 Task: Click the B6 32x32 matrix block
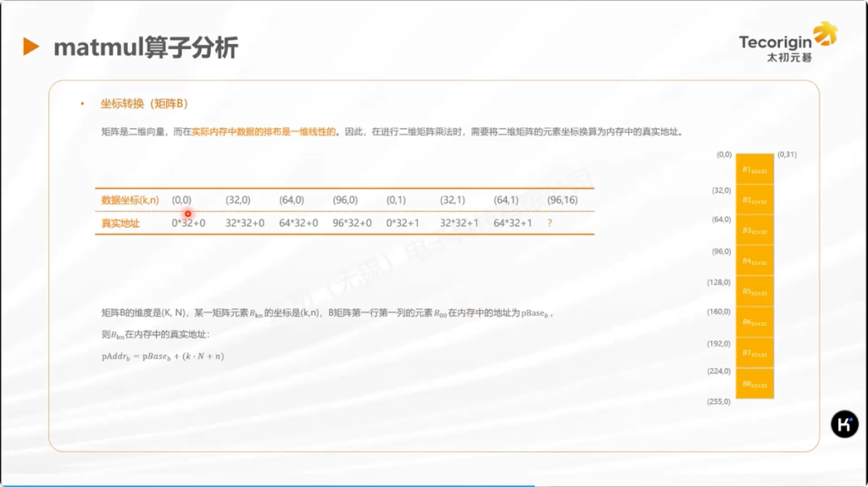754,322
